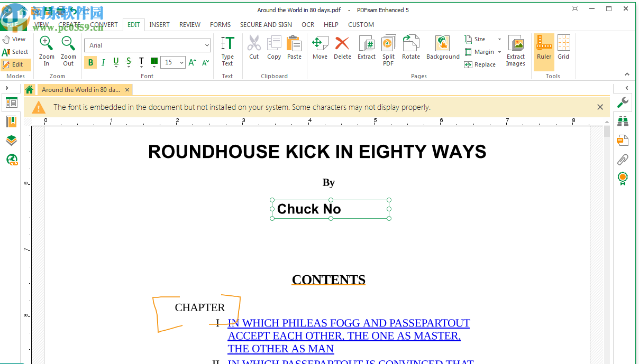The width and height of the screenshot is (639, 364).
Task: Open the globe links panel in left sidebar
Action: [12, 159]
